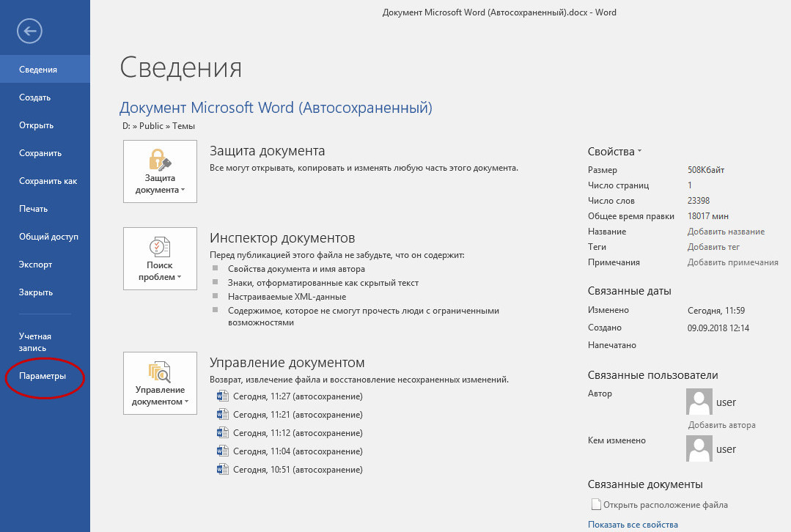
Task: Expand the Управление документом dropdown button
Action: coord(160,383)
